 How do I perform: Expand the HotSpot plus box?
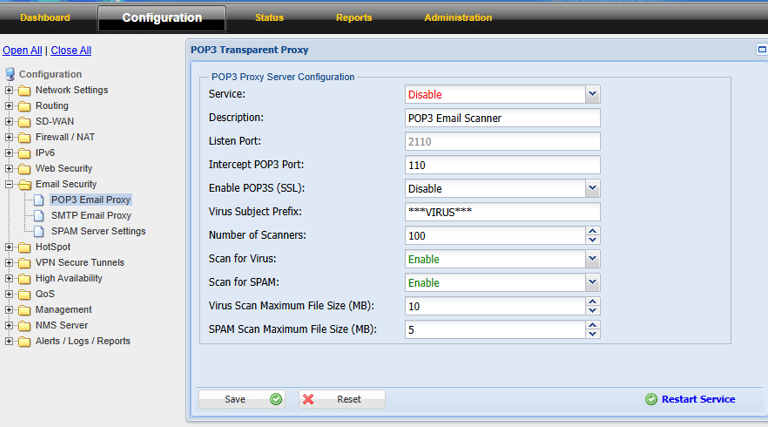point(9,247)
